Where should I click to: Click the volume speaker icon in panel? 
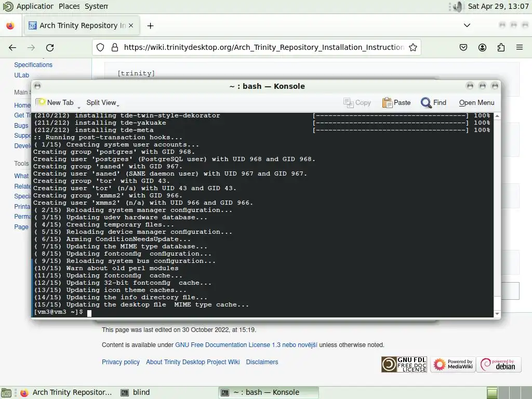click(458, 6)
